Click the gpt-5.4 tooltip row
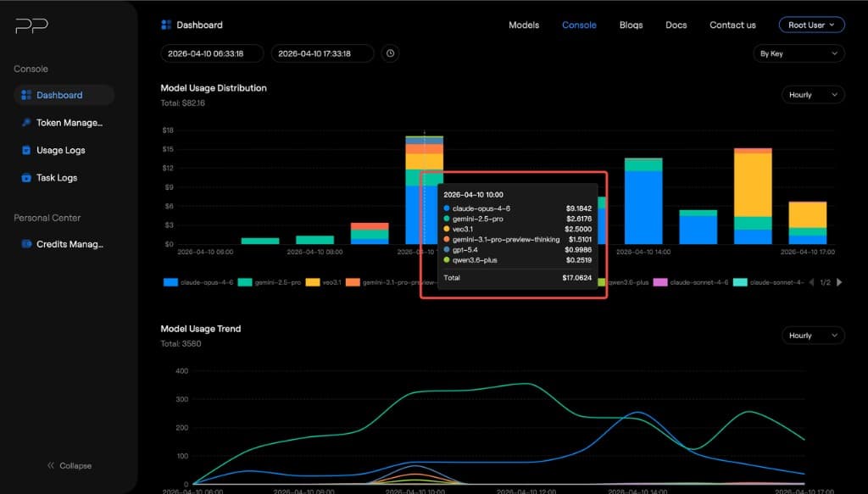Image resolution: width=868 pixels, height=494 pixels. tap(518, 249)
